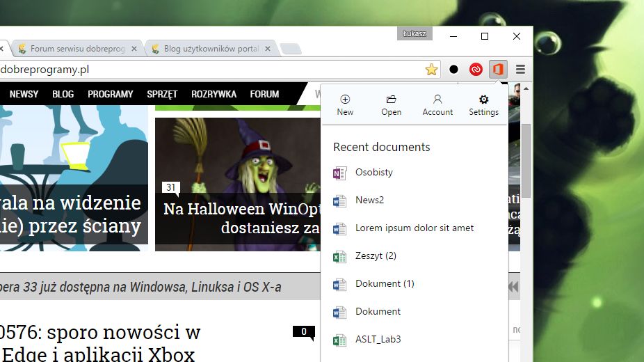Switch to the Forum serwisu dobreprogramy tab
Image resolution: width=644 pixels, height=362 pixels.
pos(77,49)
